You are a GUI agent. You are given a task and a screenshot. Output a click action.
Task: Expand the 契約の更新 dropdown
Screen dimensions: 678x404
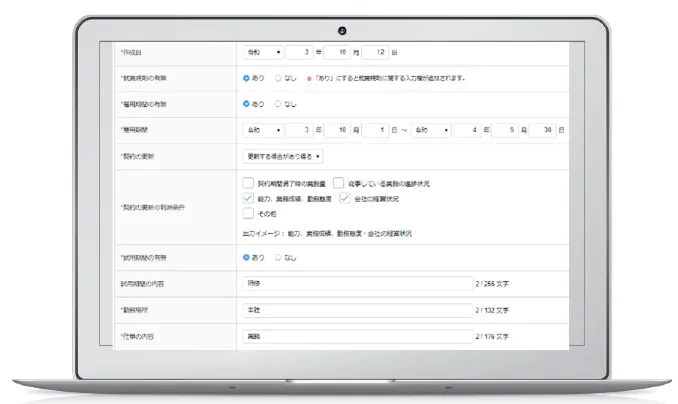point(284,157)
